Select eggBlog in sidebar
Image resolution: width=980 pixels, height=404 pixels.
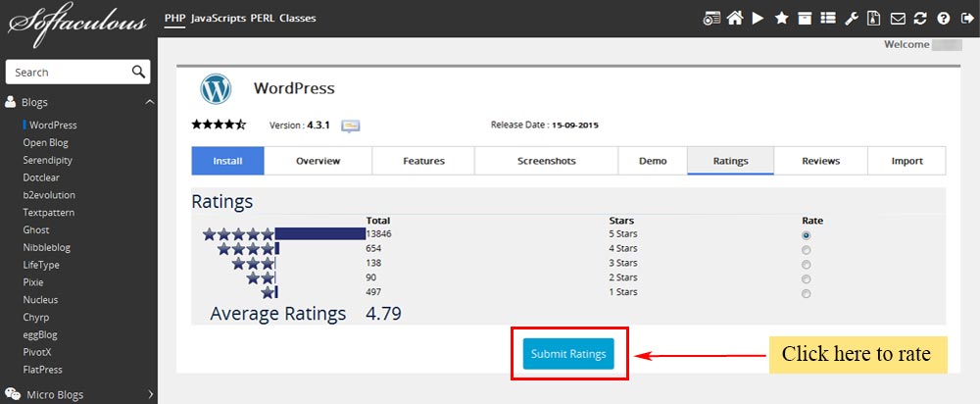click(40, 334)
